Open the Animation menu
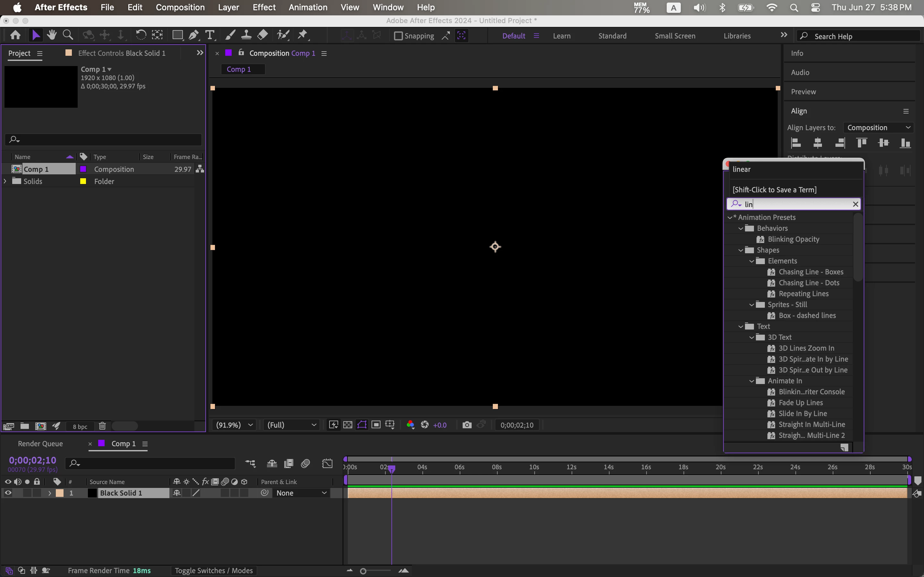Viewport: 924px width, 577px height. [x=308, y=7]
